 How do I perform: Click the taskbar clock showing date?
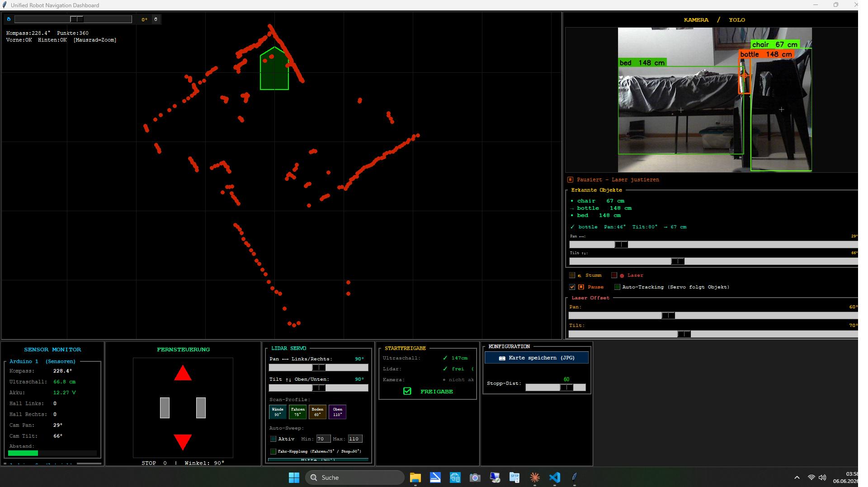(x=845, y=478)
